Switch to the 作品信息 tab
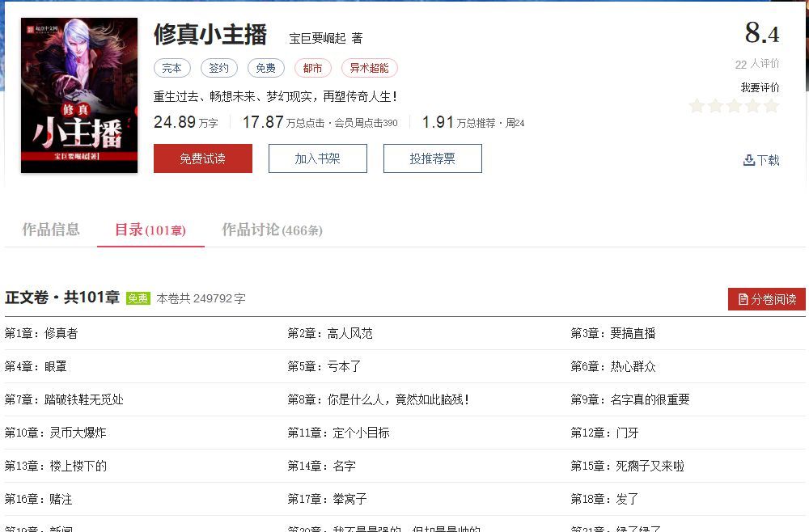Viewport: 809px width, 532px height. pyautogui.click(x=50, y=230)
